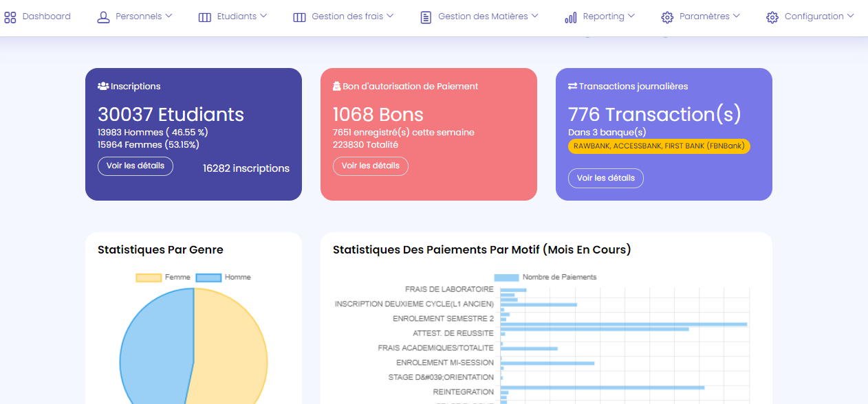Click the Reporting bar-chart icon

[x=571, y=17]
